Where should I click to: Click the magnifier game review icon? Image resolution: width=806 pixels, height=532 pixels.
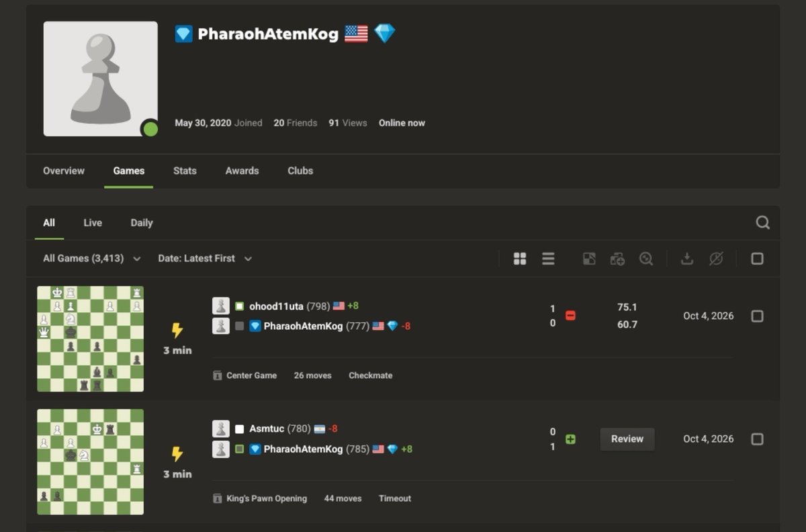click(x=646, y=259)
